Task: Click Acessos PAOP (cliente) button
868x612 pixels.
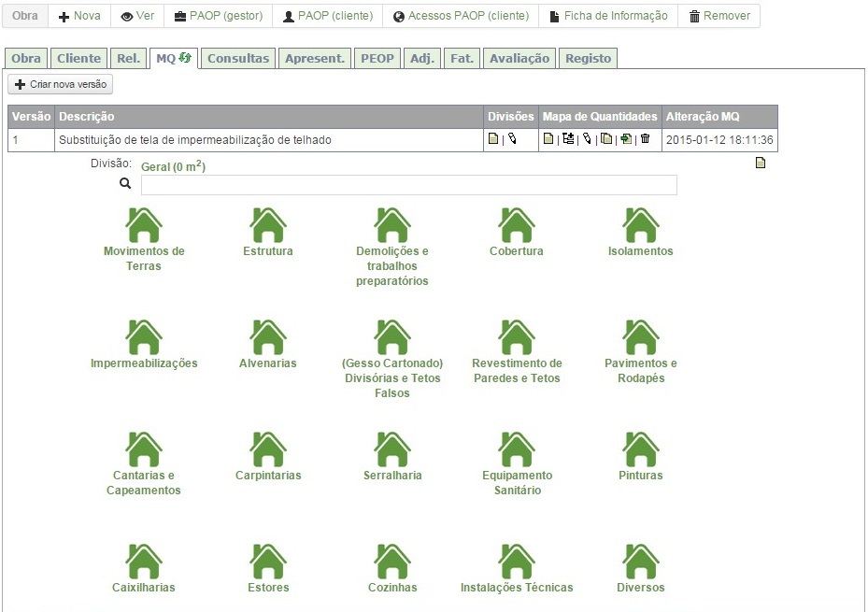Action: 461,16
